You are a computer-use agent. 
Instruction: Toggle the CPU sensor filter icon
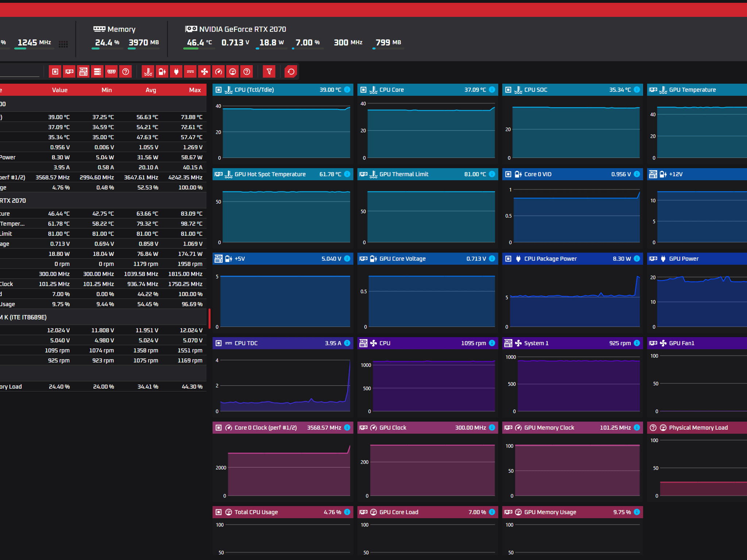[x=55, y=72]
